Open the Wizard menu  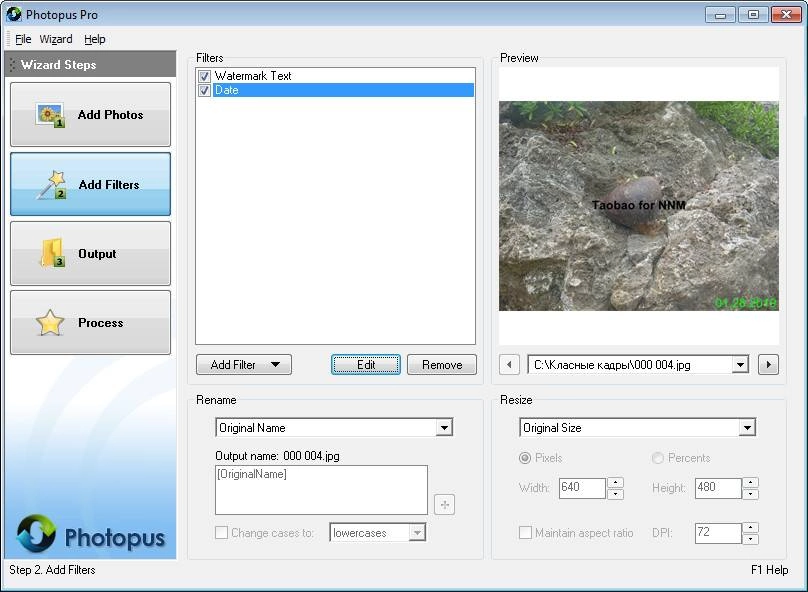pos(56,39)
